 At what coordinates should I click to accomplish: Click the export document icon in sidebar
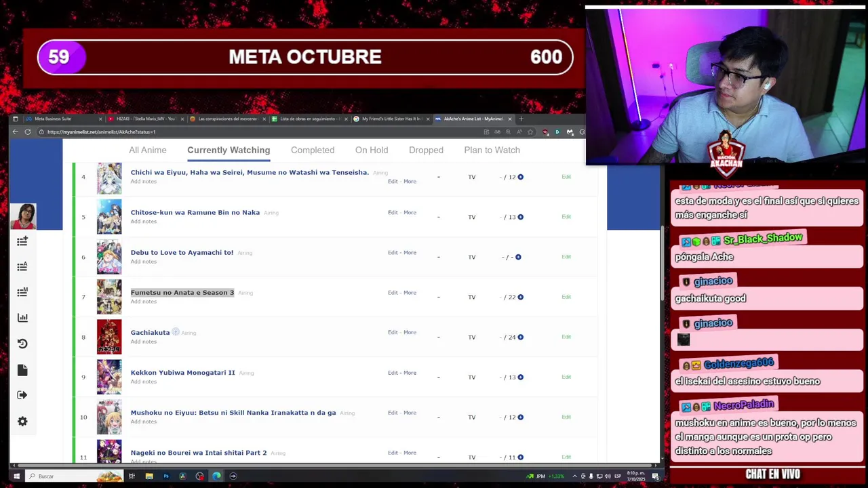[x=22, y=369]
